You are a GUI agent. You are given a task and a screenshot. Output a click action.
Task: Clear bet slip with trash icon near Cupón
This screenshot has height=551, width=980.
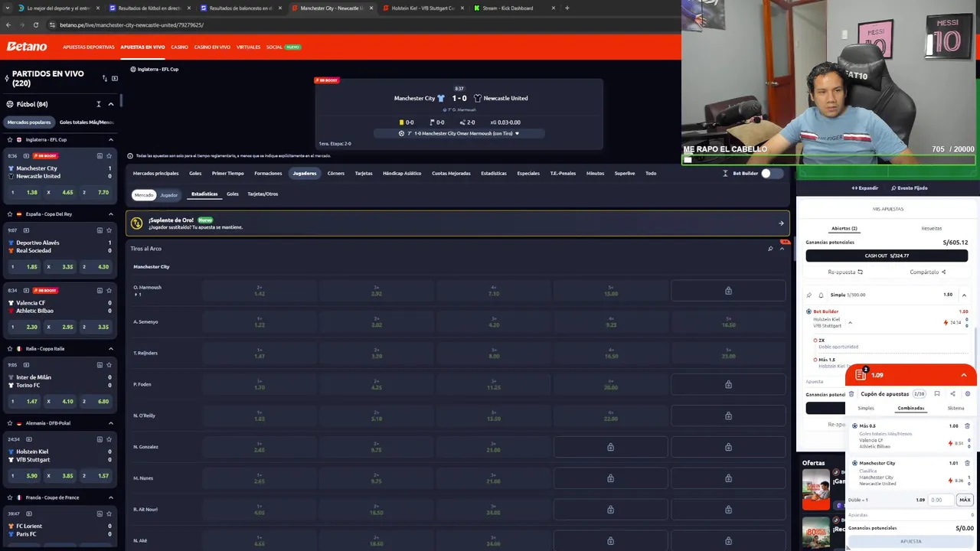point(851,394)
